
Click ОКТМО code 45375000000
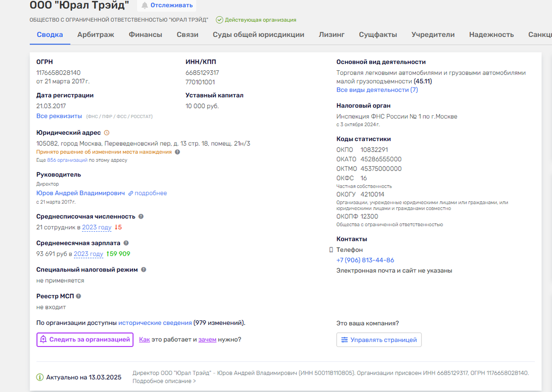(x=381, y=169)
